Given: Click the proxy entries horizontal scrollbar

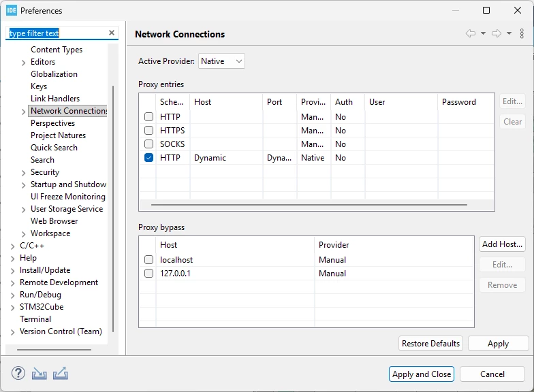Looking at the screenshot, I should click(x=309, y=205).
